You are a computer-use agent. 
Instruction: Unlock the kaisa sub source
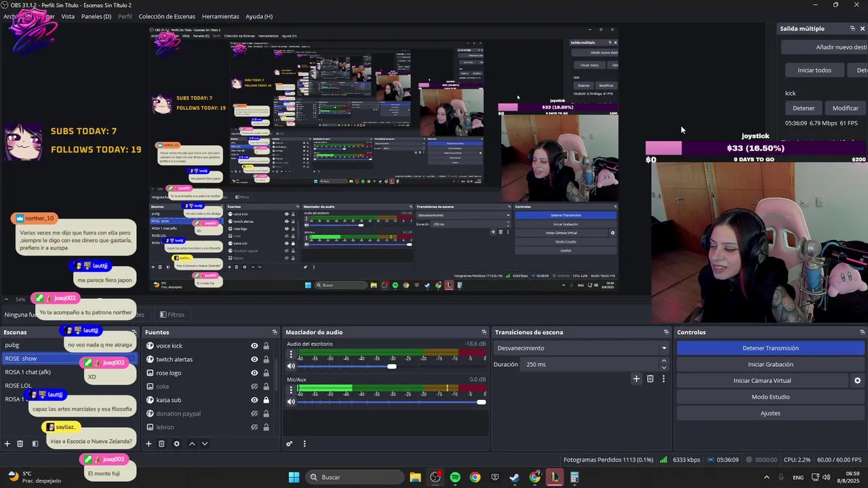(266, 400)
